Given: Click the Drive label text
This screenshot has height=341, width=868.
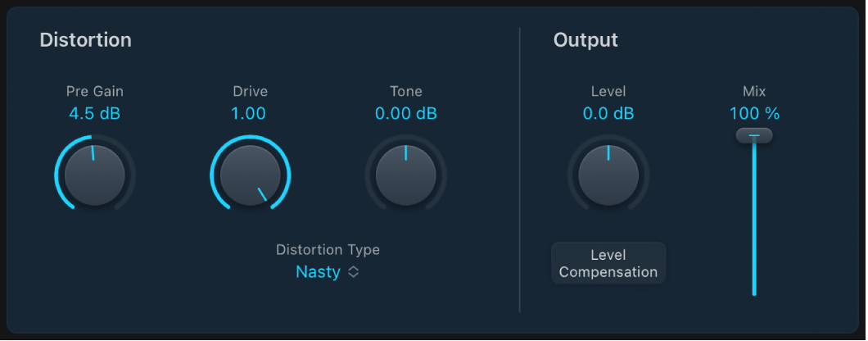Looking at the screenshot, I should point(250,92).
